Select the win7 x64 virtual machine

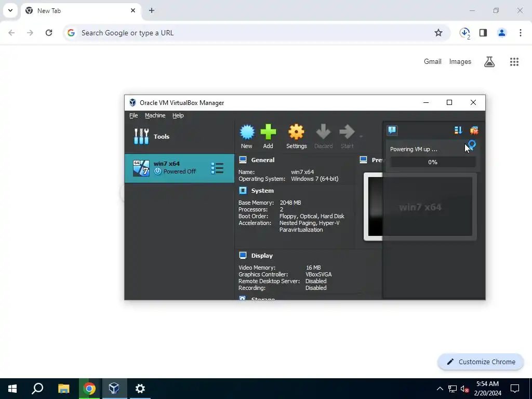point(179,168)
